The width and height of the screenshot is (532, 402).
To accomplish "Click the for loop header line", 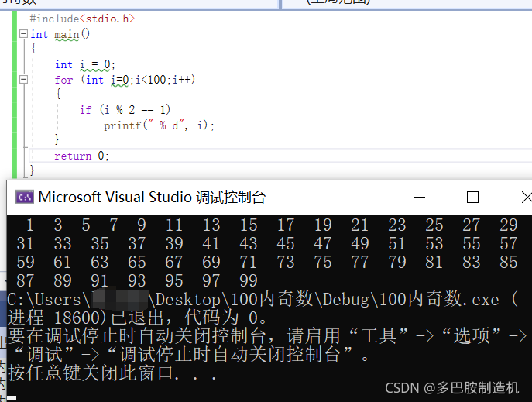I will pos(125,80).
